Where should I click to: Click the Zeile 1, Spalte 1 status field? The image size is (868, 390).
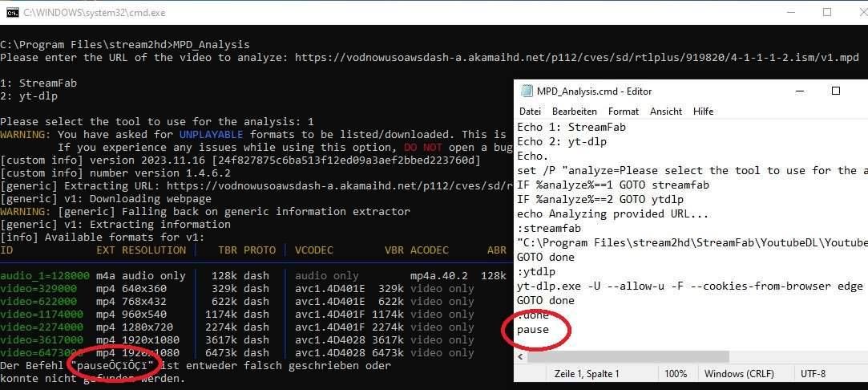pos(587,374)
